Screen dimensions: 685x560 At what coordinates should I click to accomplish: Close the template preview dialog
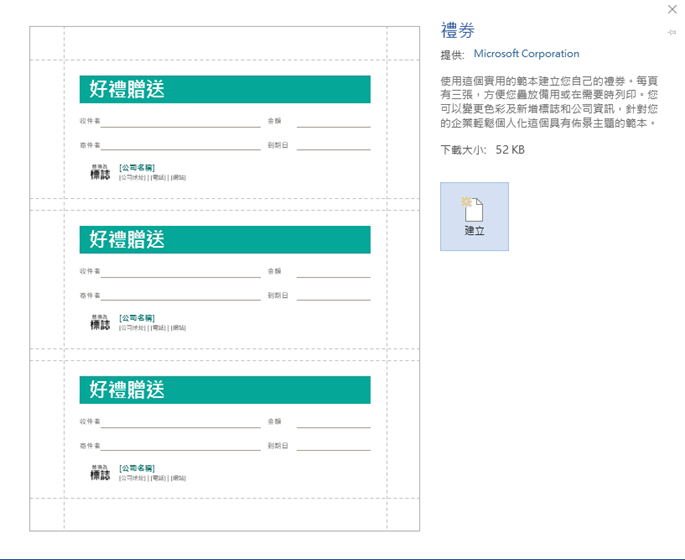672,9
